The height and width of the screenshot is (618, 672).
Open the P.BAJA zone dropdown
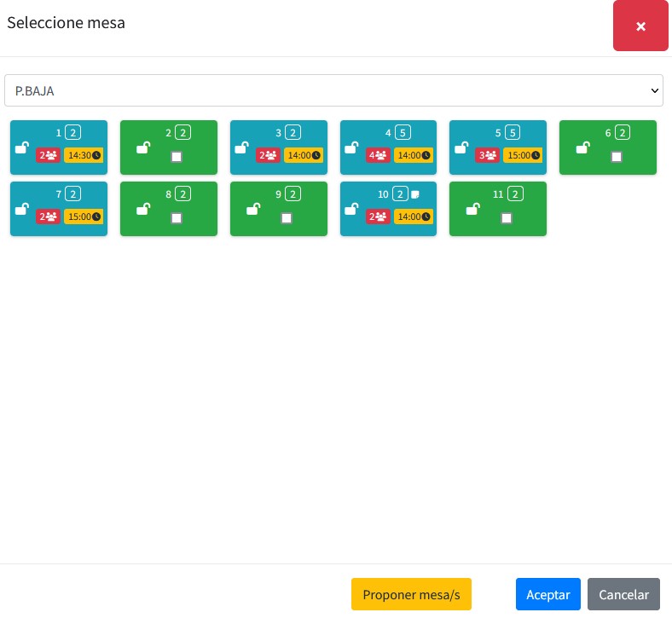[x=333, y=90]
